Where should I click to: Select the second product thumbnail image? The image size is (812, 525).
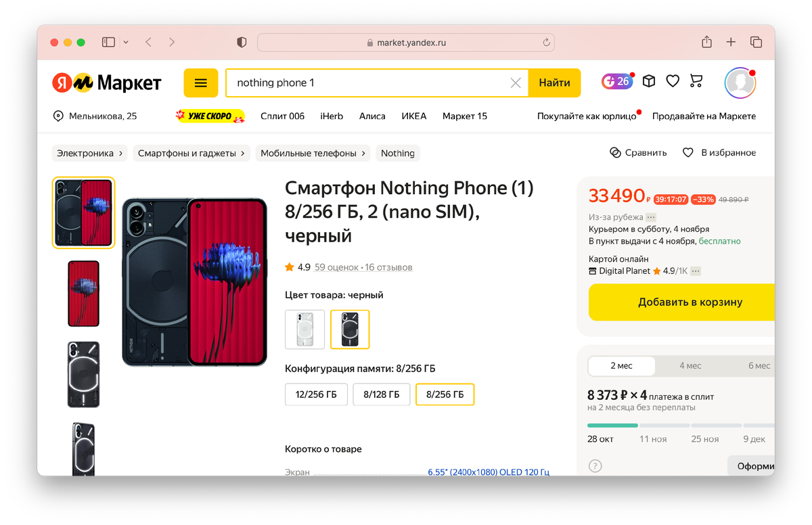pos(83,294)
